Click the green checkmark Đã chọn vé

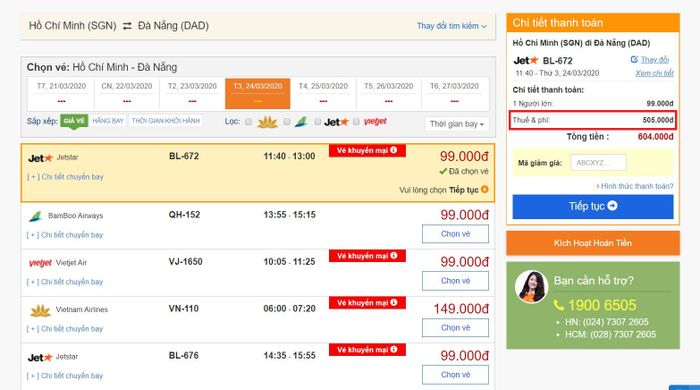[x=443, y=171]
